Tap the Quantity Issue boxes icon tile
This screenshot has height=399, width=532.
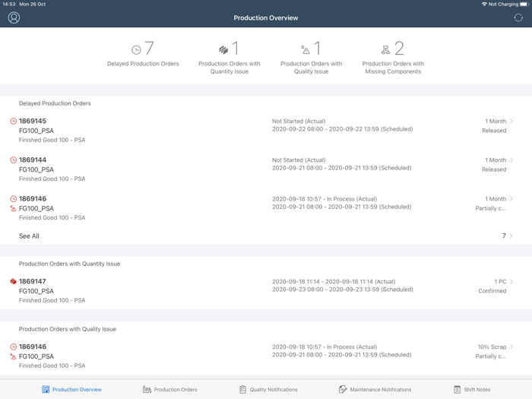223,50
